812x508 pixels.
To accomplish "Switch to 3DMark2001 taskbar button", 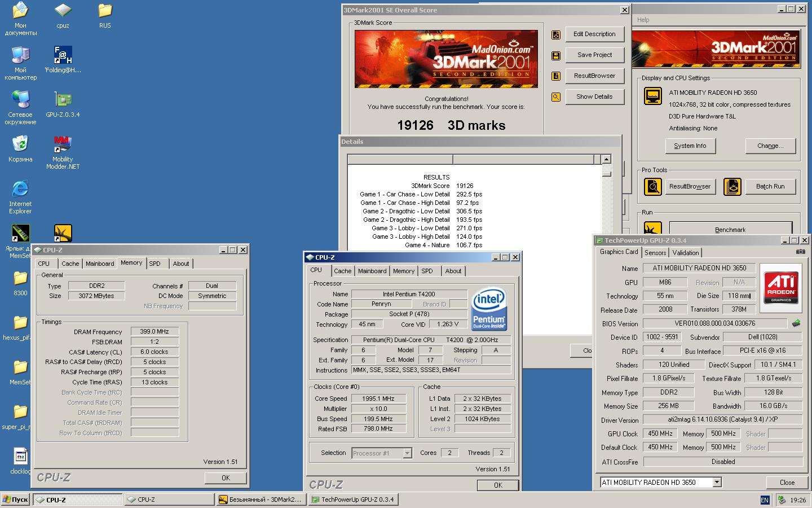I will pos(261,500).
